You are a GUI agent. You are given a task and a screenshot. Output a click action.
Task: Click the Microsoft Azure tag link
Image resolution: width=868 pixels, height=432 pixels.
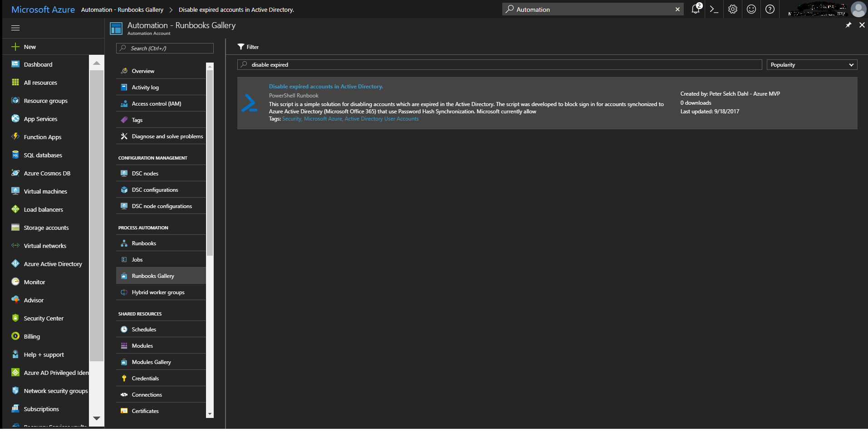(x=323, y=119)
